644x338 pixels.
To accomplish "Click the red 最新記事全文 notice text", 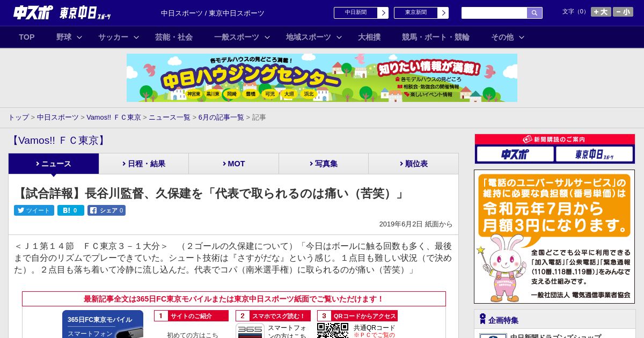I will pyautogui.click(x=234, y=299).
